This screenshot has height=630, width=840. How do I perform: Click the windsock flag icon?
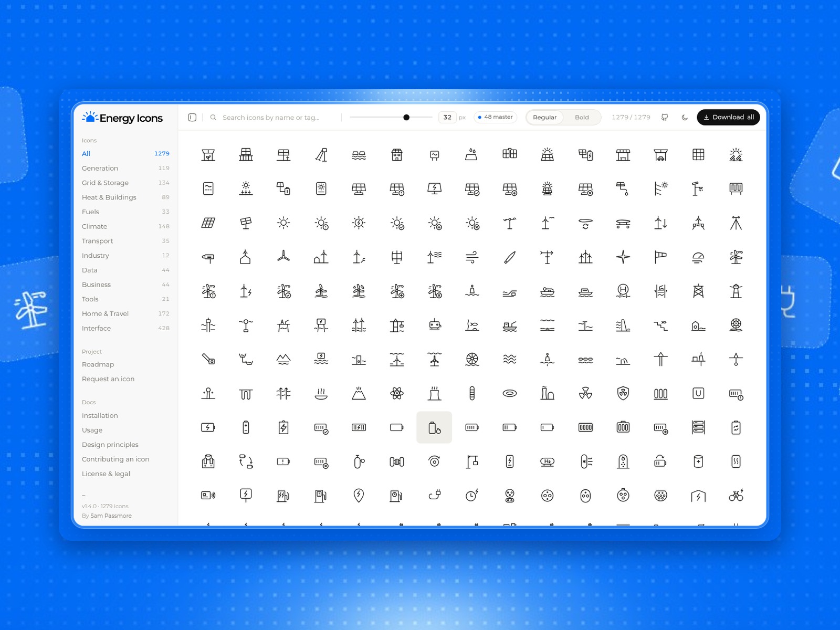[x=660, y=257]
